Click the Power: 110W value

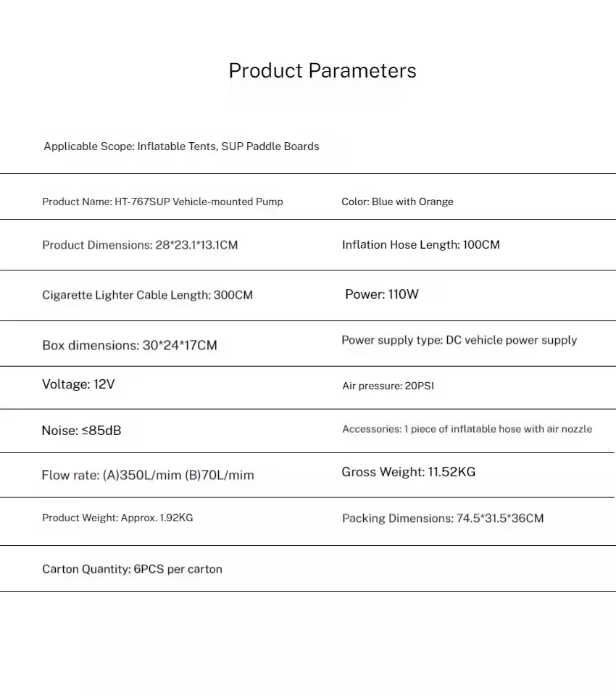pyautogui.click(x=381, y=294)
